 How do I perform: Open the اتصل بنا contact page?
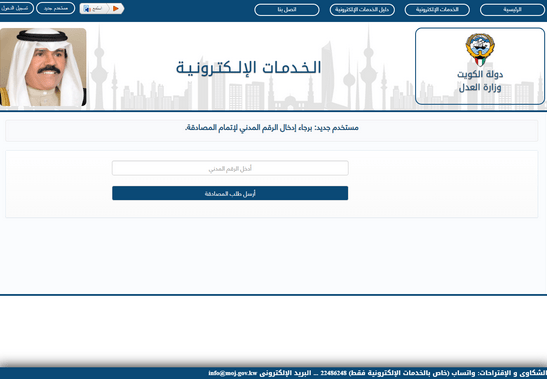(x=287, y=10)
